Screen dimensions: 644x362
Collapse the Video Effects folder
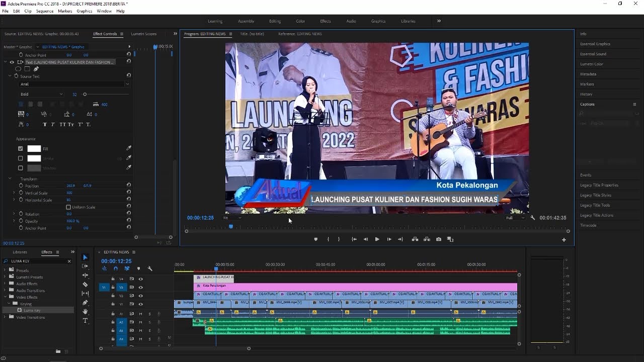(5, 297)
